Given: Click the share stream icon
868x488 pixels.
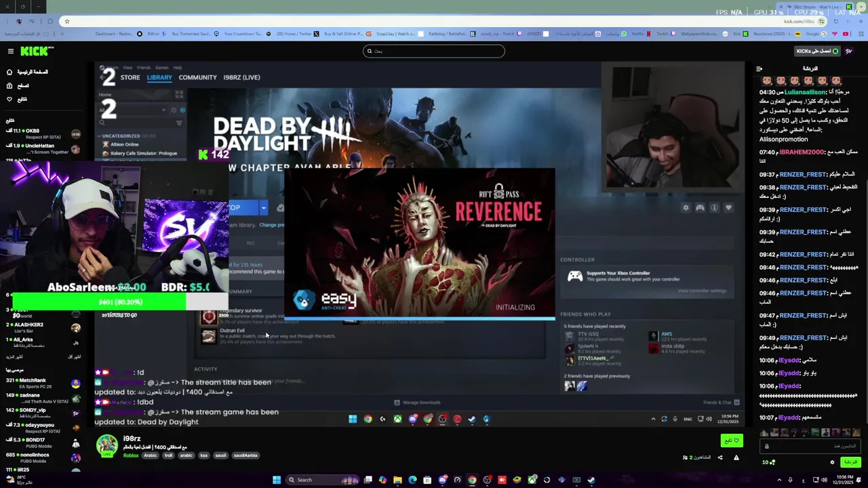Looking at the screenshot, I should pyautogui.click(x=720, y=457).
